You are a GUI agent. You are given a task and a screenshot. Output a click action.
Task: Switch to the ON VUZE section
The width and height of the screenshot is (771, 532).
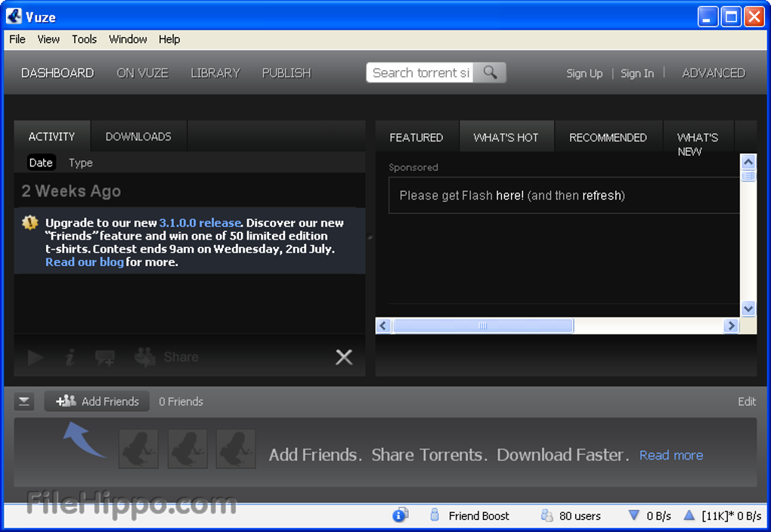point(143,73)
